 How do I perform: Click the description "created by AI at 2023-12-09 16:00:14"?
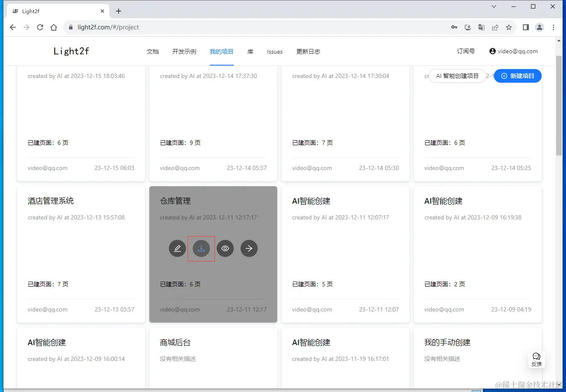(x=76, y=359)
